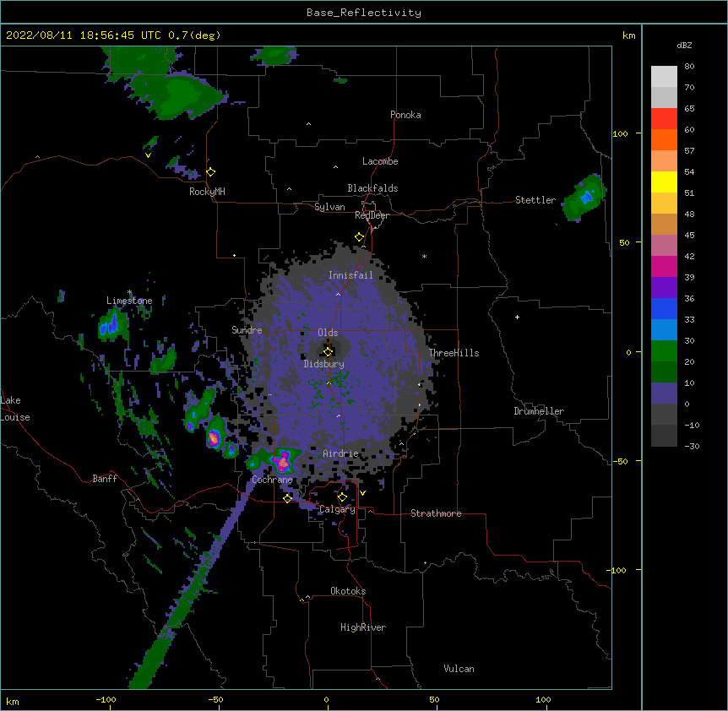Select the Limestone label
This screenshot has width=728, height=711.
pyautogui.click(x=129, y=301)
